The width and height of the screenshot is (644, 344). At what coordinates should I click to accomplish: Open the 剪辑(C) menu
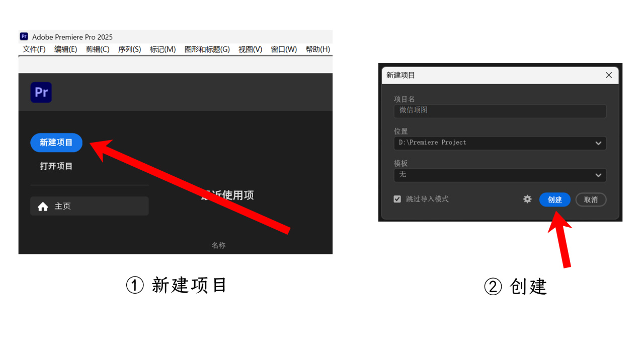98,49
